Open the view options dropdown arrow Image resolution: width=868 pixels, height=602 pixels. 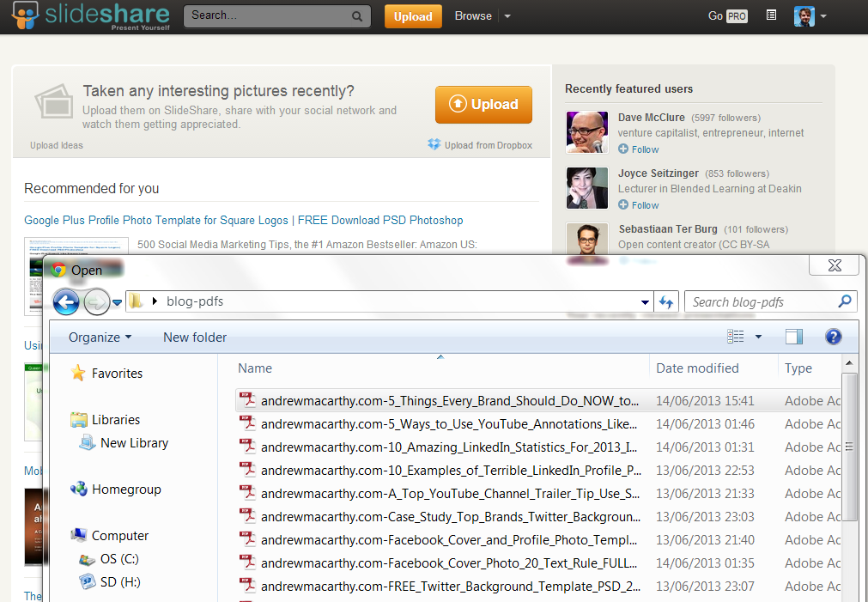tap(758, 336)
